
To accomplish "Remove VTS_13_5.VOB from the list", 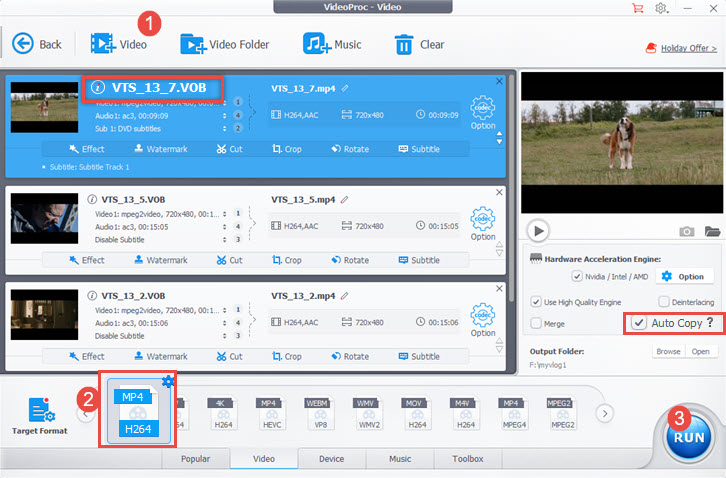I will point(499,192).
